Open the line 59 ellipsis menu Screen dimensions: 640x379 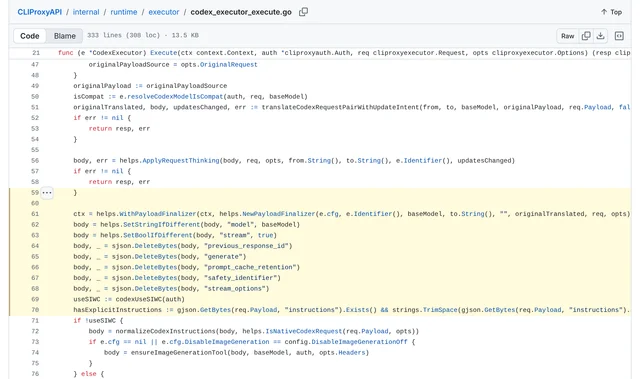tap(47, 193)
